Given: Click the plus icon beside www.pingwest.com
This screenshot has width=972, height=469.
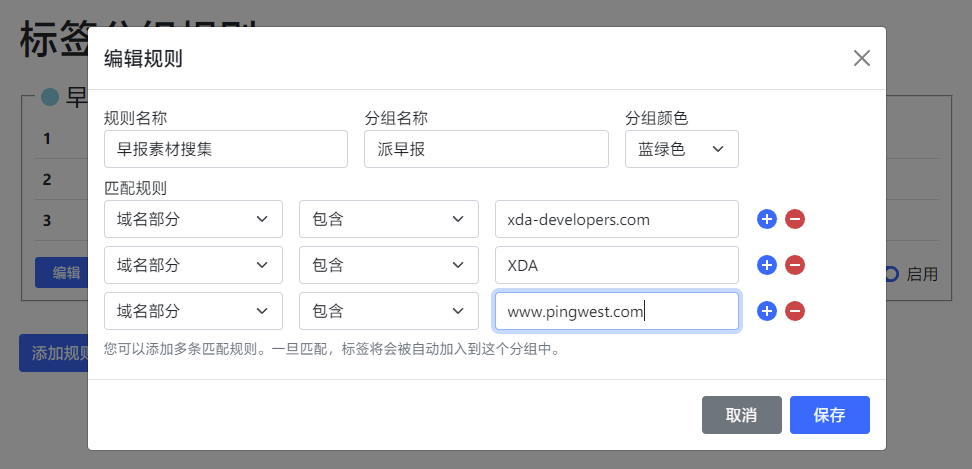Looking at the screenshot, I should pos(767,311).
